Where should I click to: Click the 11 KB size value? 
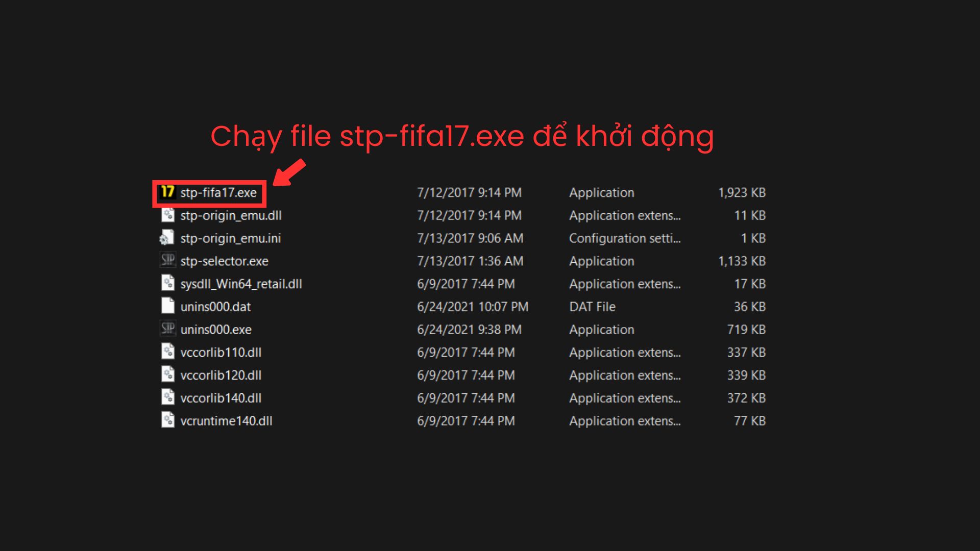click(x=750, y=216)
